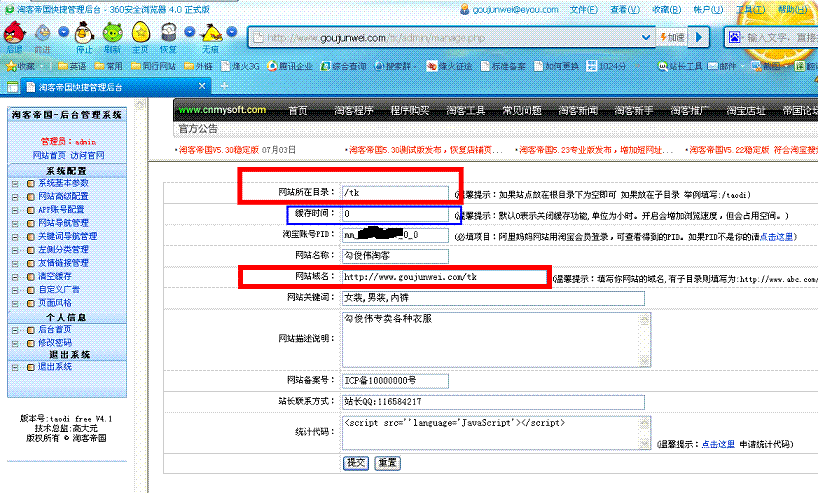Open 友情链接管理 in sidebar
This screenshot has width=818, height=493.
click(64, 263)
